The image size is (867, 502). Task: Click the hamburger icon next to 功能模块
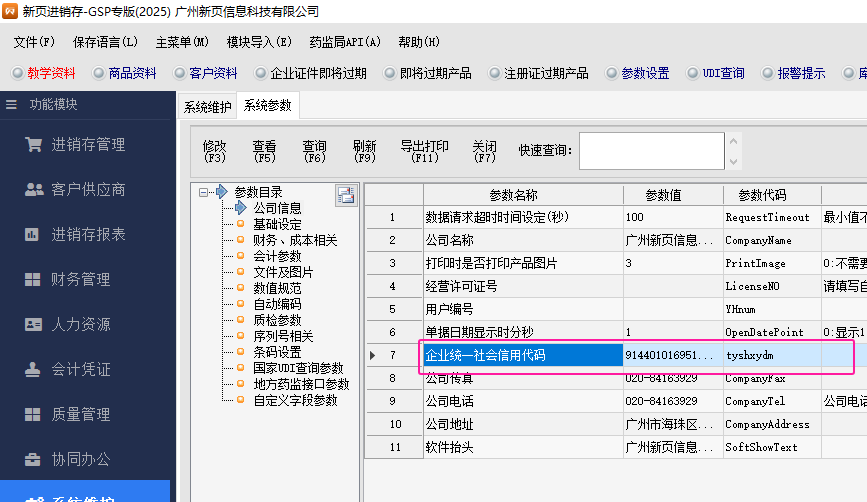(12, 105)
